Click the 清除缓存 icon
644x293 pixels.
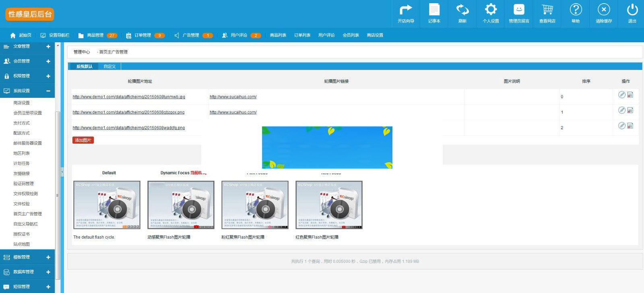click(604, 10)
